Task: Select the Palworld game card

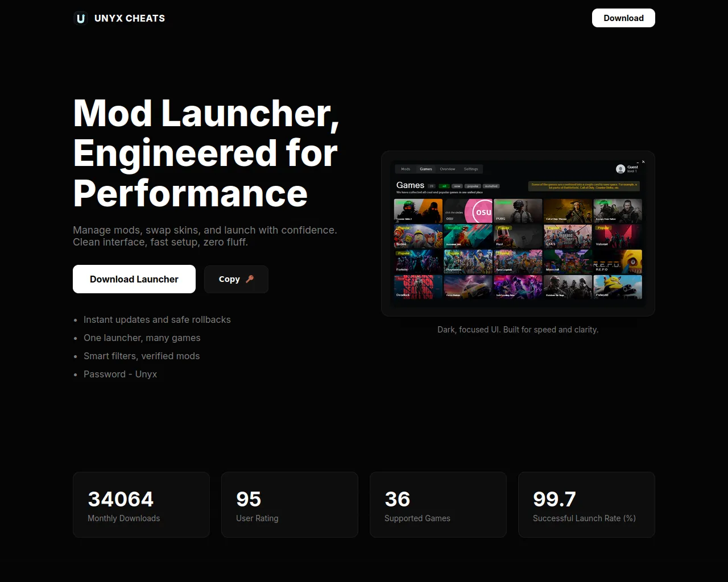Action: (618, 287)
